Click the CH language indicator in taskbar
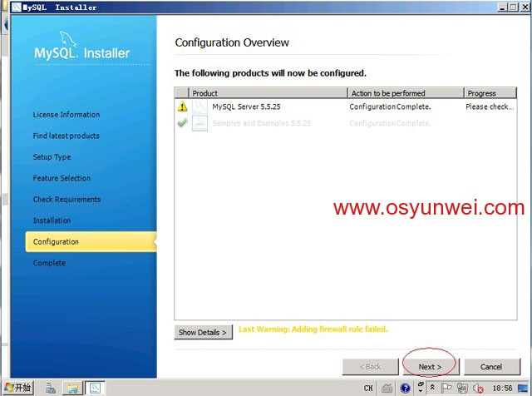 368,389
